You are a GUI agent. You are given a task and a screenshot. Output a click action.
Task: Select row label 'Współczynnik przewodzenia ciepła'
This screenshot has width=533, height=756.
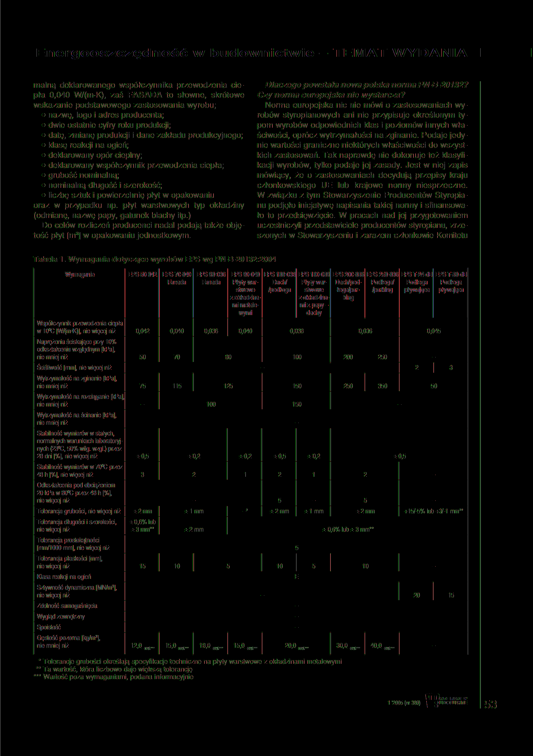pos(80,323)
